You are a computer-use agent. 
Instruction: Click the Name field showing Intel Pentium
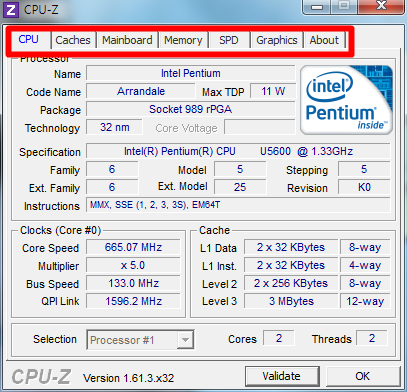tap(191, 73)
